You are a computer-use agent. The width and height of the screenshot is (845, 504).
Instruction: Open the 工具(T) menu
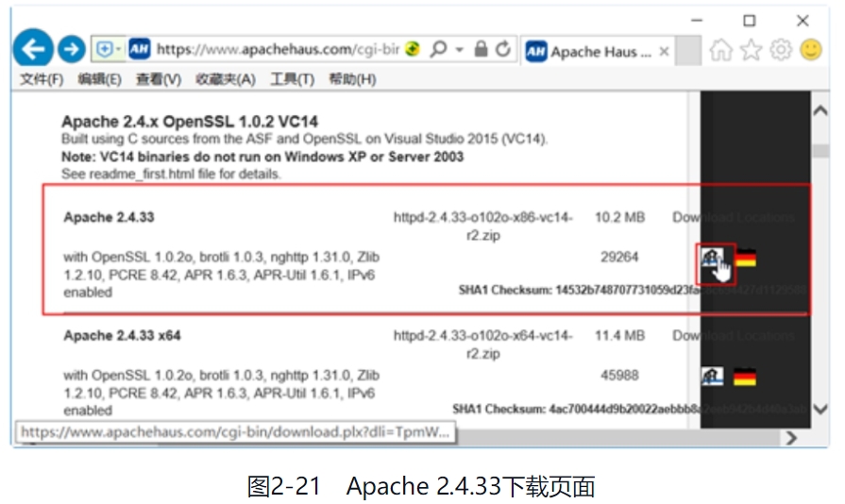click(x=292, y=79)
